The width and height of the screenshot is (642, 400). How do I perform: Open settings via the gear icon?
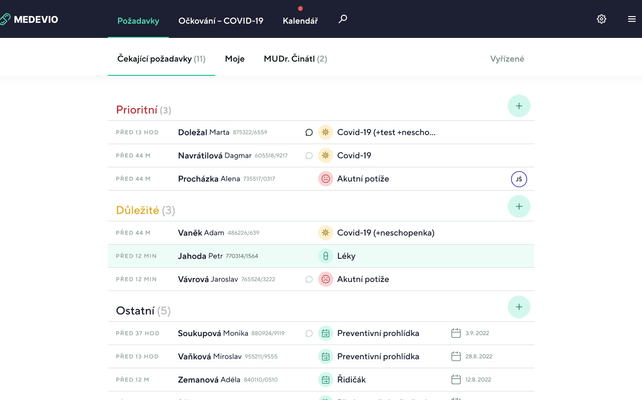(x=601, y=19)
